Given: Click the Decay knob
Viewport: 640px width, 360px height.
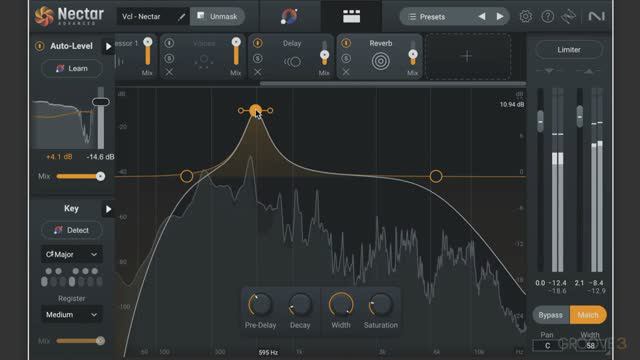Looking at the screenshot, I should tap(300, 305).
